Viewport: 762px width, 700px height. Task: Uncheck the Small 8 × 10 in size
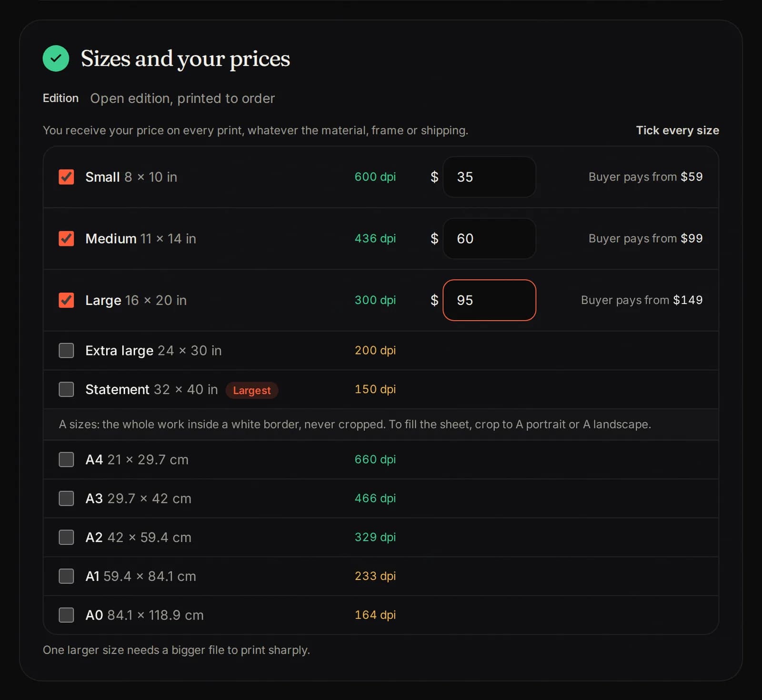(x=66, y=177)
